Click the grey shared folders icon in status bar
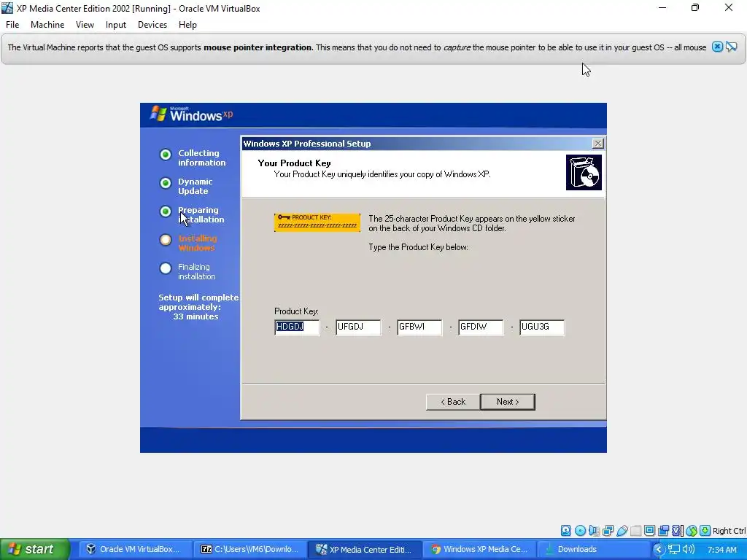This screenshot has height=560, width=747. pyautogui.click(x=635, y=531)
